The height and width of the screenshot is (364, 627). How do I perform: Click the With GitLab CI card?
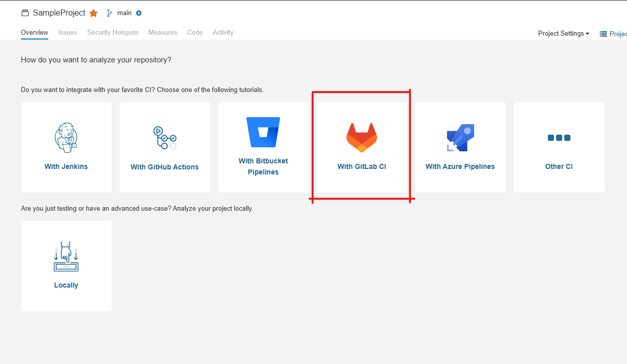[362, 147]
